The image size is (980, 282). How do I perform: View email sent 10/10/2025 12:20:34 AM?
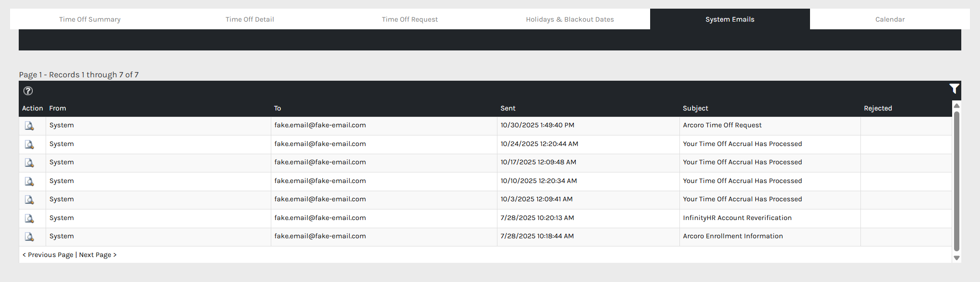(29, 182)
